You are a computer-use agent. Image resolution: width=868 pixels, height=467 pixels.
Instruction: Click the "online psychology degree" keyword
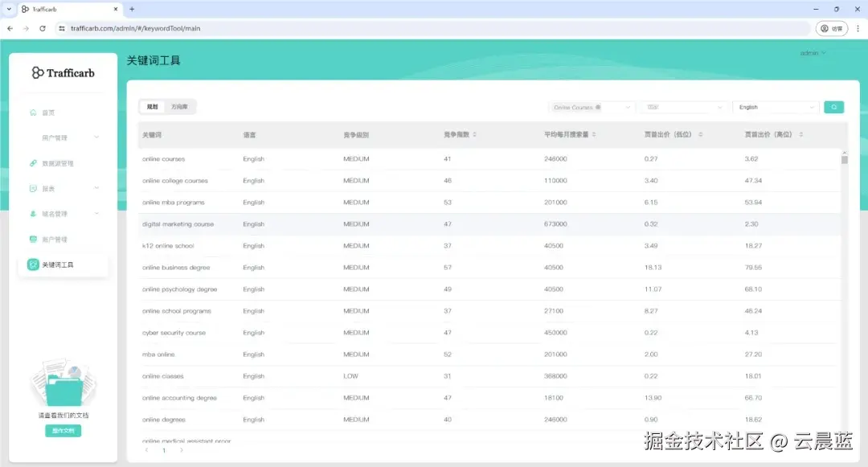(x=179, y=289)
